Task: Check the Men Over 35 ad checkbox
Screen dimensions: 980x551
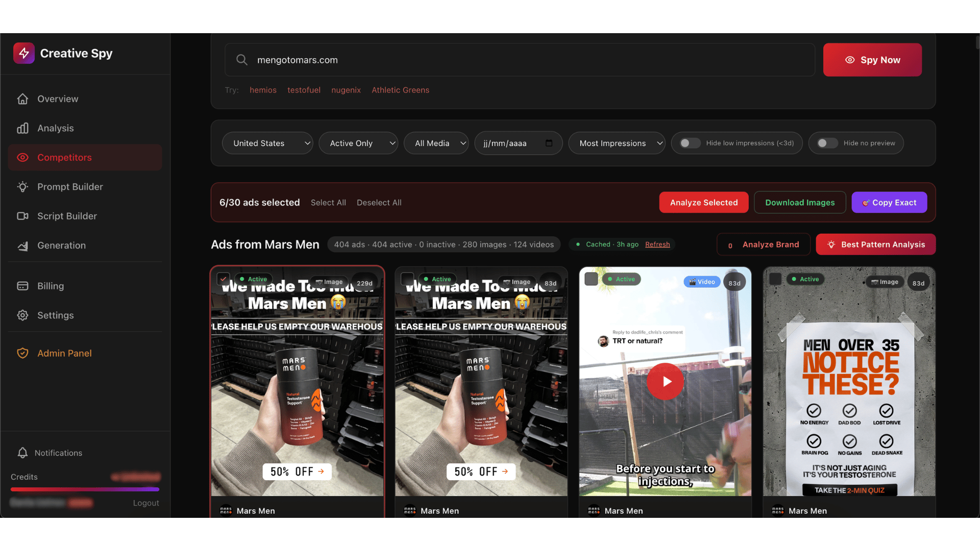Action: point(775,279)
